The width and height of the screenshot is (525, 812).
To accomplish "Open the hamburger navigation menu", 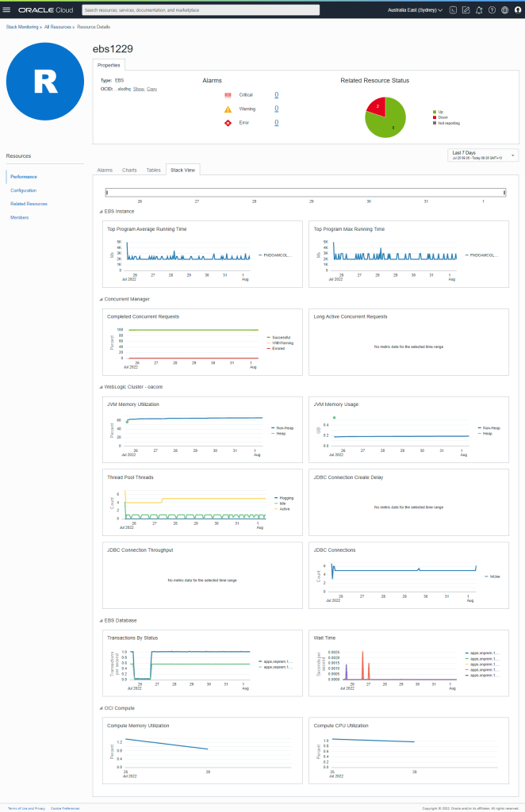I will coord(7,10).
